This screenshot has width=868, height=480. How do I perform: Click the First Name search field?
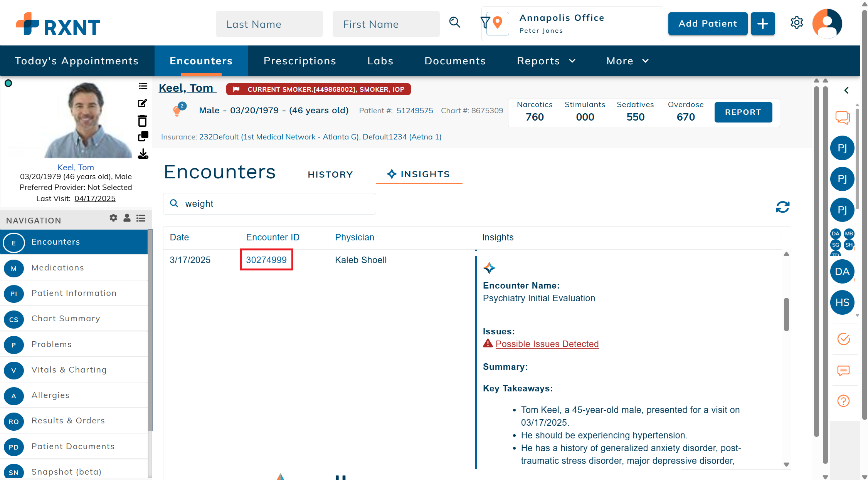(x=386, y=24)
